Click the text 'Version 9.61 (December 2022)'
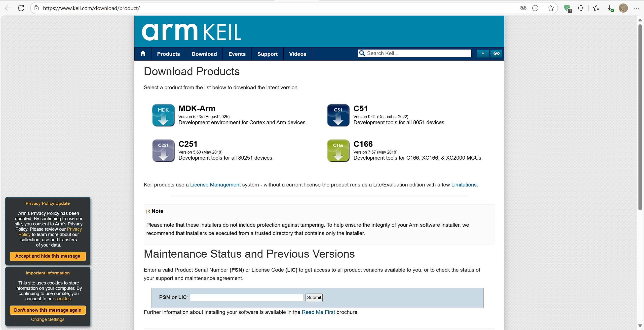The width and height of the screenshot is (644, 330). pyautogui.click(x=381, y=117)
